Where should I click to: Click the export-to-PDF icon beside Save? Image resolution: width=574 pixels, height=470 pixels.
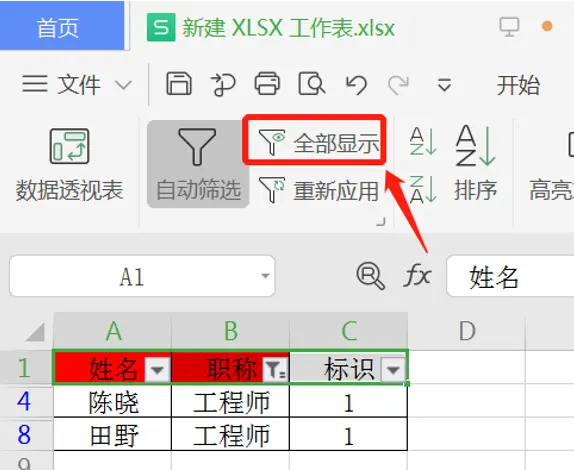tap(223, 84)
